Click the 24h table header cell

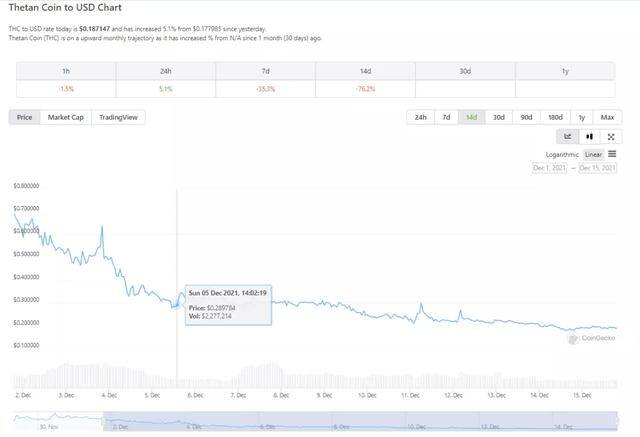pos(166,71)
